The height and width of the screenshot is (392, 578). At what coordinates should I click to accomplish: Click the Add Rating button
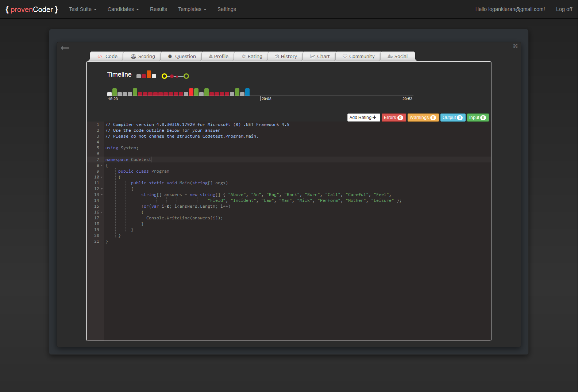pos(363,118)
